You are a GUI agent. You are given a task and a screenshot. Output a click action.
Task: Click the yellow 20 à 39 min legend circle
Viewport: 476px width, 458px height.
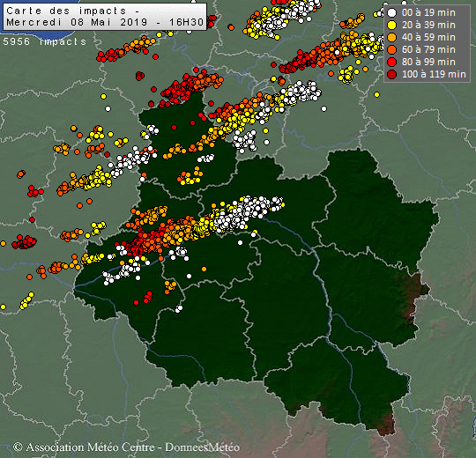(x=392, y=26)
